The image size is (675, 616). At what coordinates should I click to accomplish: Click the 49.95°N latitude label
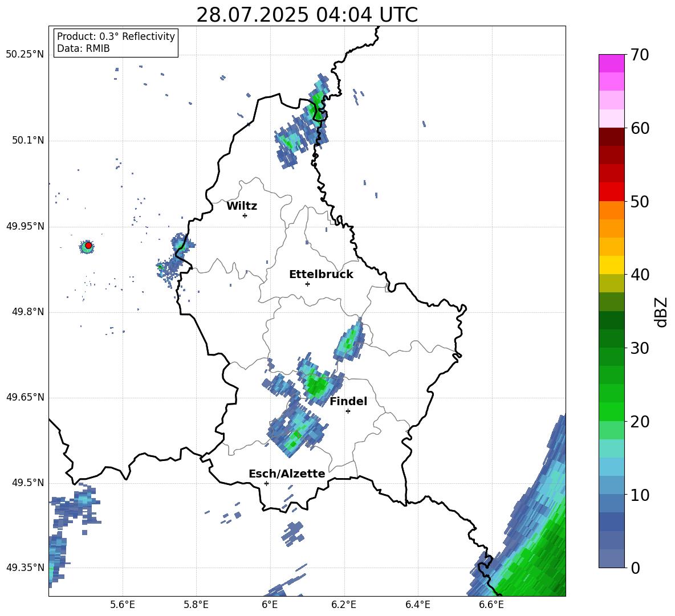tap(25, 226)
